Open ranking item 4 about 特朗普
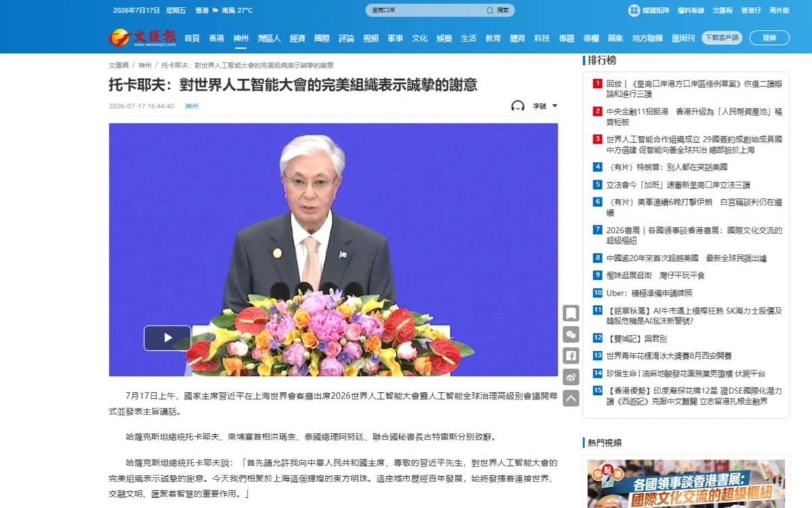Viewport: 812px width, 508px height. (669, 167)
